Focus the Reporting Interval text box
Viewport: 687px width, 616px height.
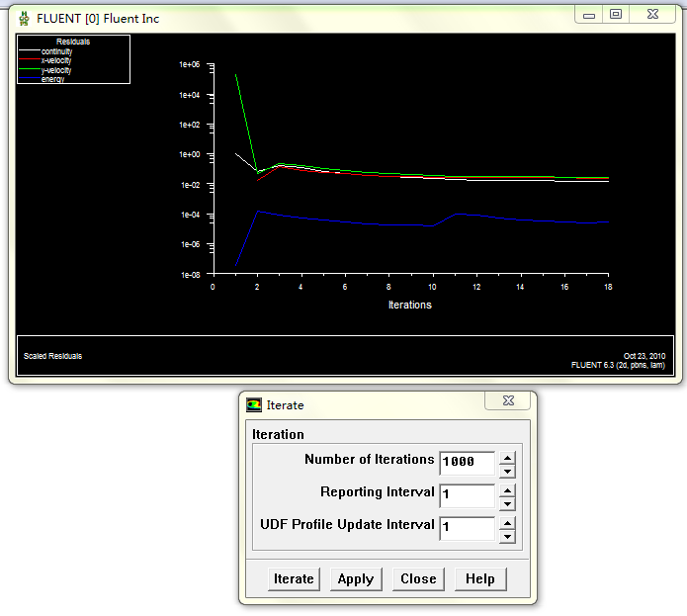(x=467, y=494)
